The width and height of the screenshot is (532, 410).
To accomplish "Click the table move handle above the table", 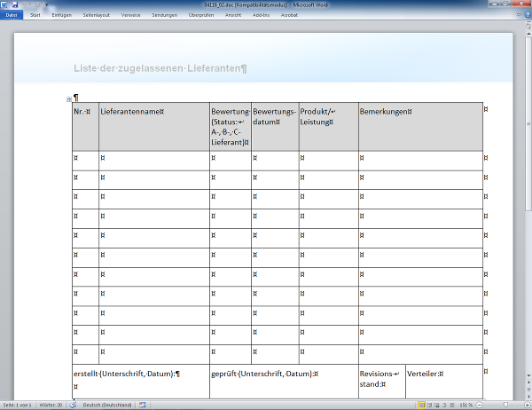I will pos(69,99).
